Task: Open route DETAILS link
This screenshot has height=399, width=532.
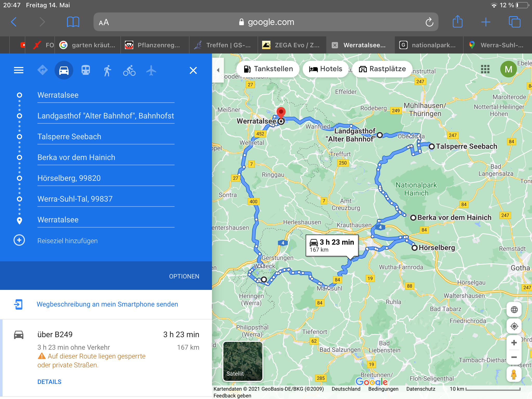Action: click(x=49, y=382)
